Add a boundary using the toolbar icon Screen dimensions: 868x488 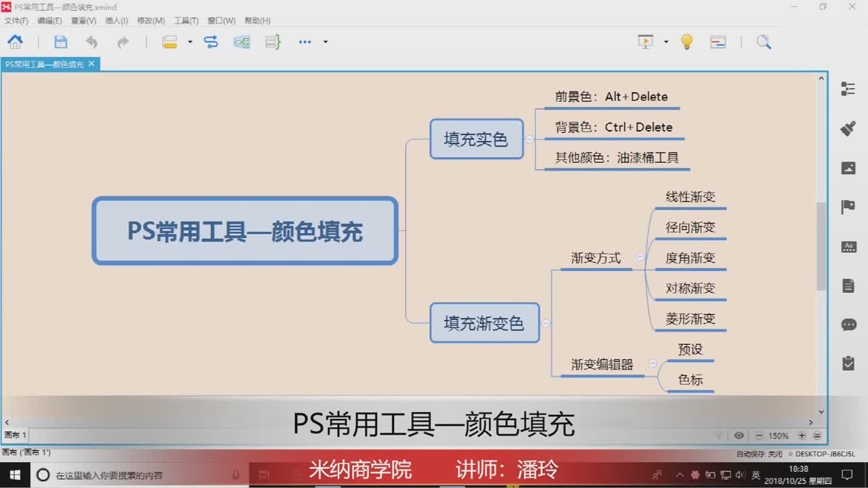(241, 42)
